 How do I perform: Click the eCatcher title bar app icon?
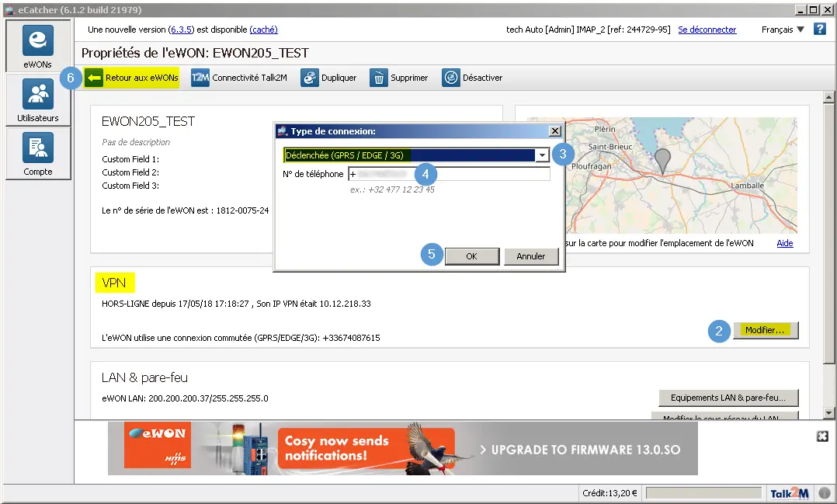tap(9, 9)
